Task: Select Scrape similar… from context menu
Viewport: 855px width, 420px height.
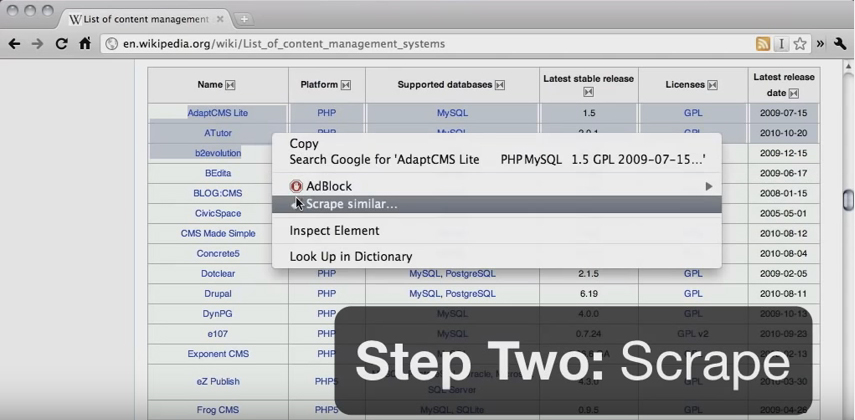Action: 497,205
